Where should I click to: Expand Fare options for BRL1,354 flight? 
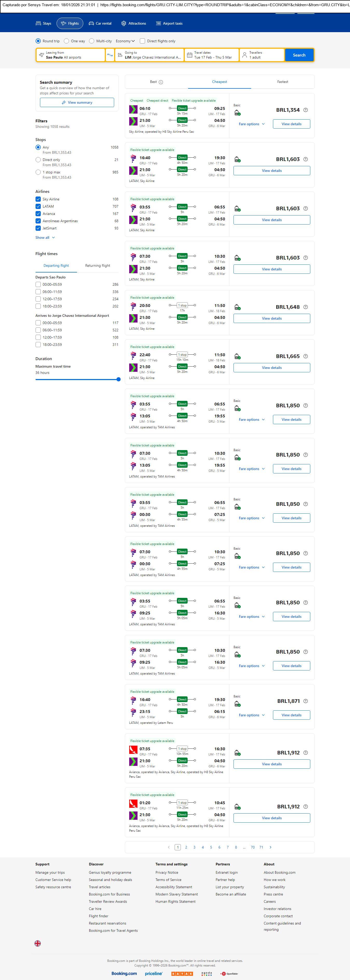tap(251, 124)
